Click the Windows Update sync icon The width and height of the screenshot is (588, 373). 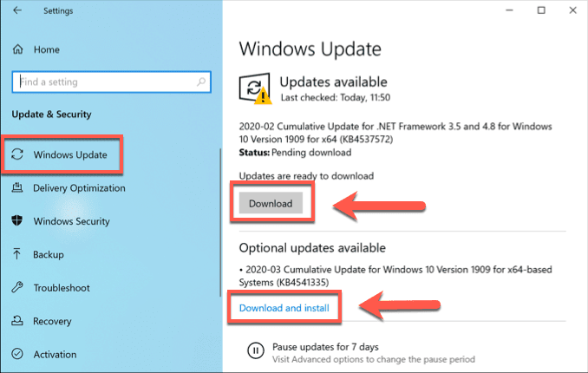tap(17, 154)
